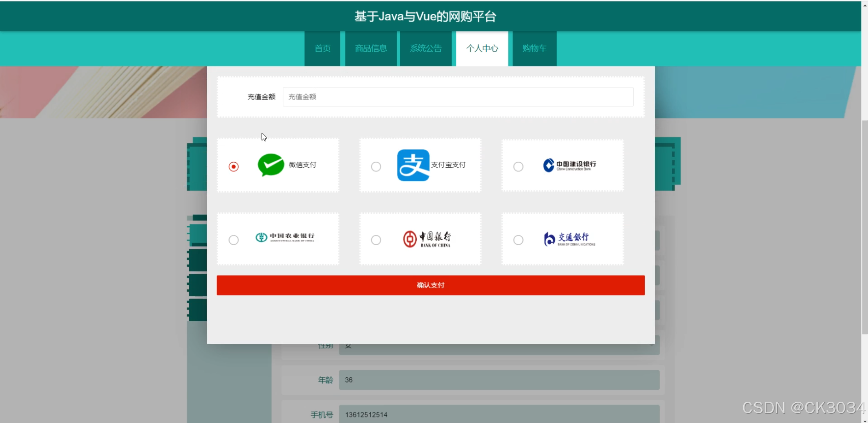Click the China Construction Bank logo
Screen dimensions: 868x423
coord(570,165)
